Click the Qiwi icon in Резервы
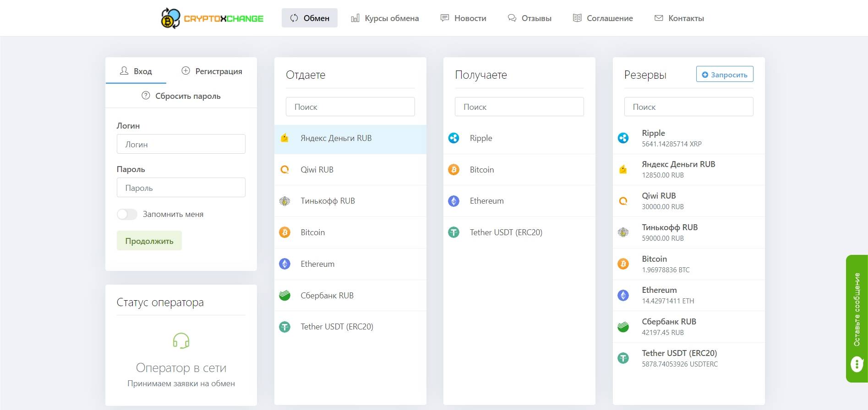This screenshot has width=868, height=410. coord(623,201)
